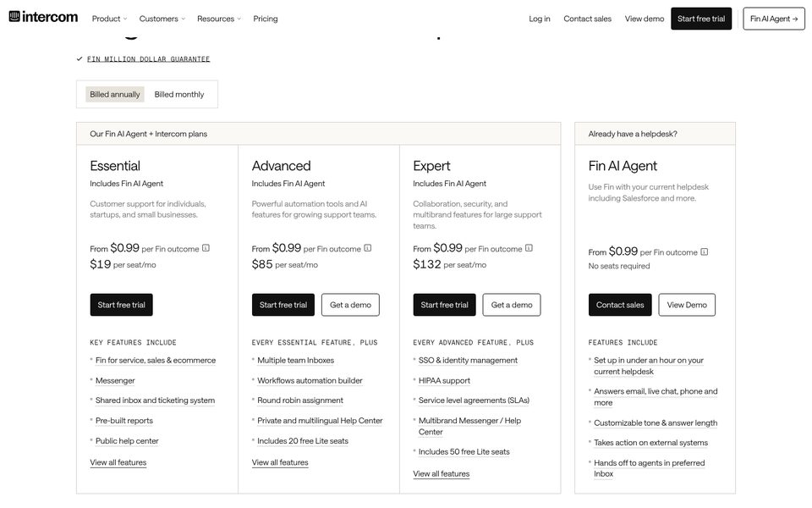
Task: Expand the Customers menu
Action: point(162,19)
